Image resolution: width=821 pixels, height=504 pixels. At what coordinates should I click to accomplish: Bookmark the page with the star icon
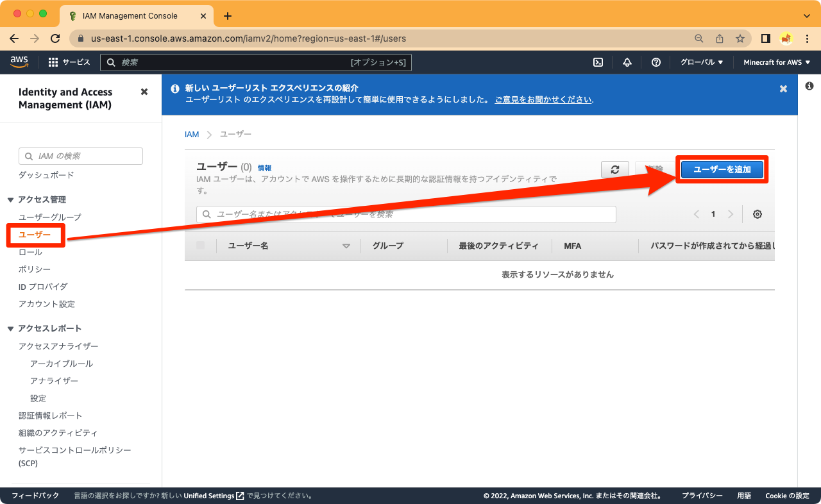pos(739,38)
